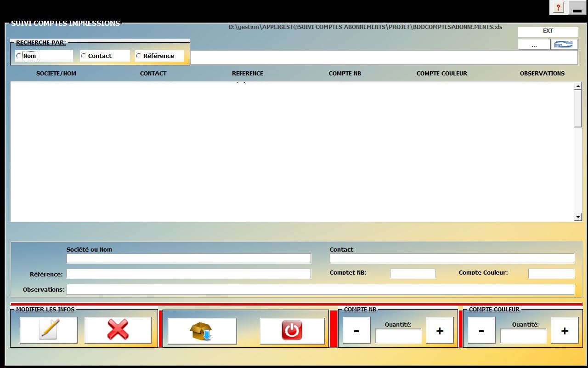Click the Compte NB Quantité field
Screen dimensions: 588x368
coord(398,336)
